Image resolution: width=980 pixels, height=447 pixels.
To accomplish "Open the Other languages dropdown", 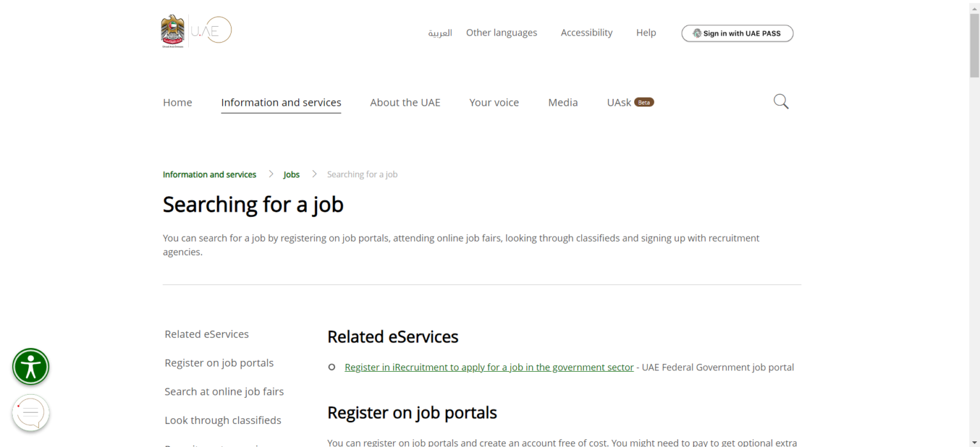I will [501, 33].
